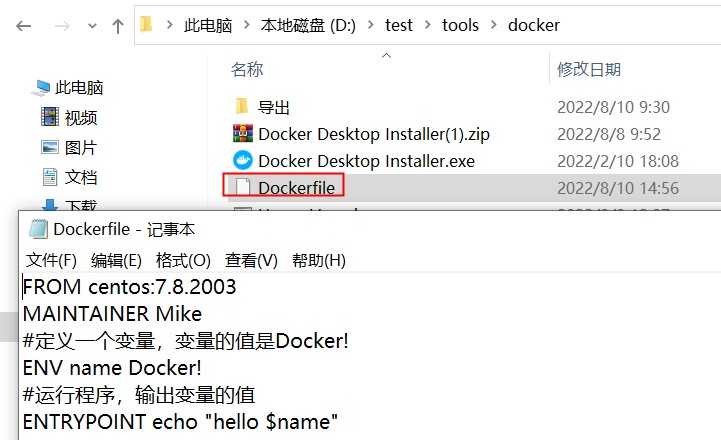
Task: Select Docker Desktop Installer(1).zip archive icon
Action: coord(243,133)
